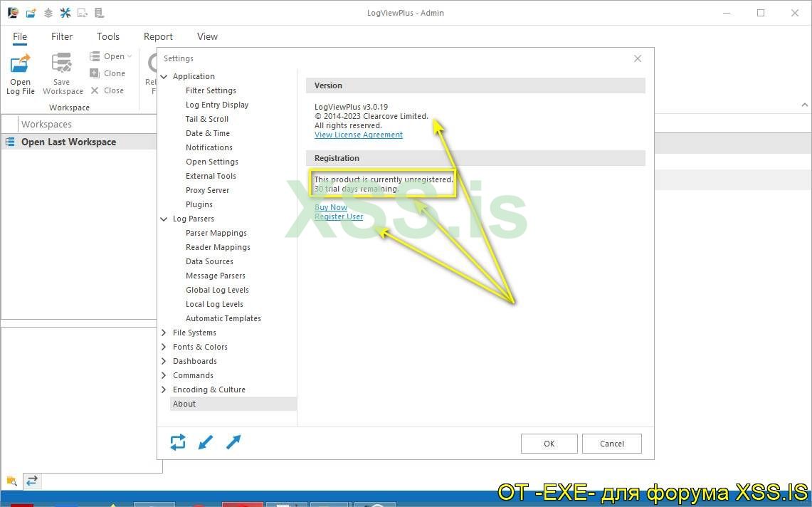Click Cancel in Settings dialog
The height and width of the screenshot is (507, 812).
click(611, 444)
